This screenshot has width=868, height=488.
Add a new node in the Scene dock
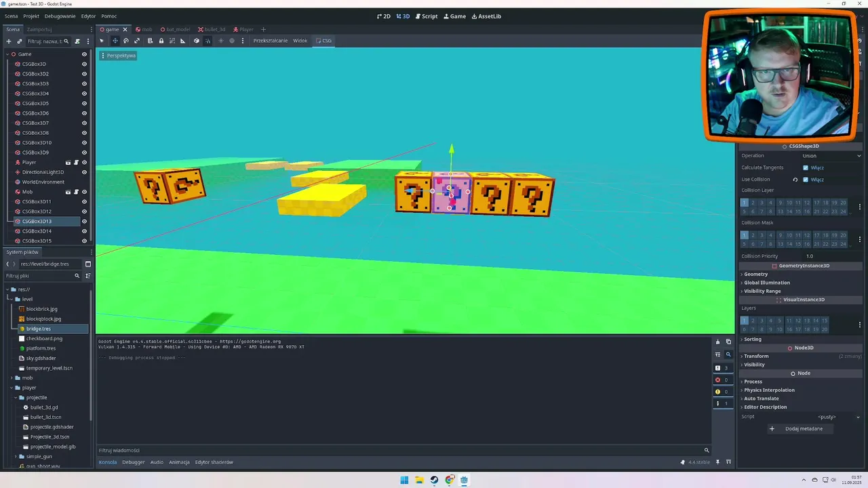coord(8,41)
